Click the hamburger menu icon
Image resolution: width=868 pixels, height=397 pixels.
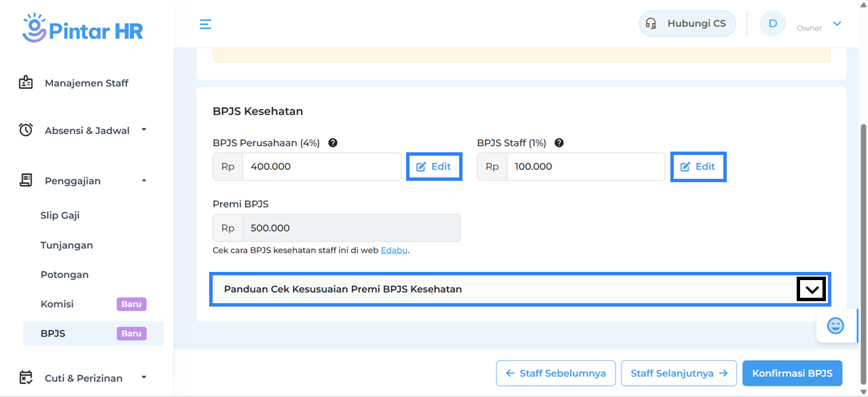click(x=205, y=24)
